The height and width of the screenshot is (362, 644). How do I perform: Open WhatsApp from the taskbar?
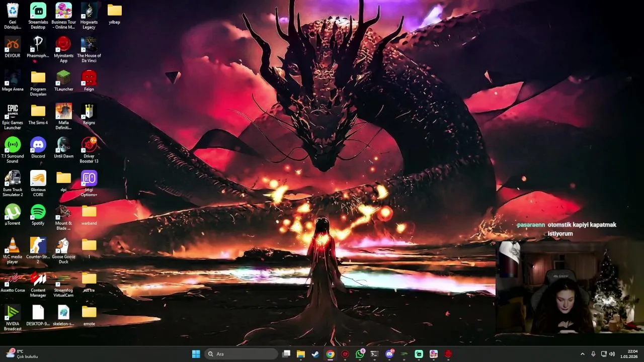point(360,354)
